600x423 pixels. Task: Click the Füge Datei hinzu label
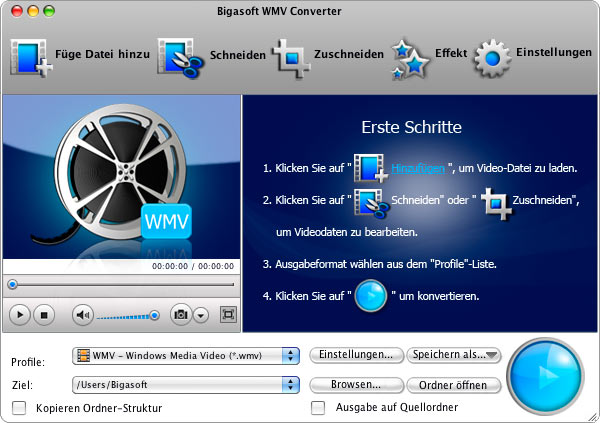click(103, 54)
